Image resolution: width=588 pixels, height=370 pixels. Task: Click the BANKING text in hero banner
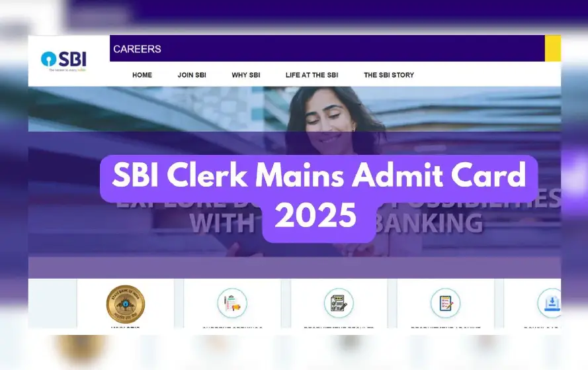[429, 223]
